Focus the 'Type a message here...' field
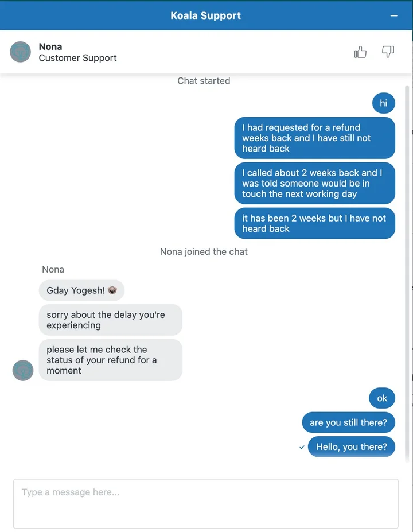The image size is (413, 532). point(205,503)
